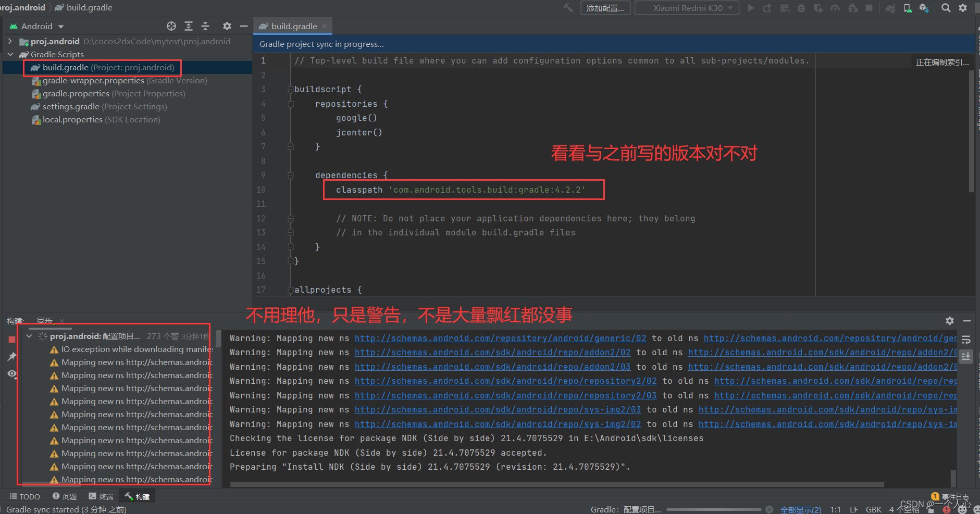This screenshot has height=514, width=980.
Task: Click the 添加配置 configuration button
Action: (x=605, y=8)
